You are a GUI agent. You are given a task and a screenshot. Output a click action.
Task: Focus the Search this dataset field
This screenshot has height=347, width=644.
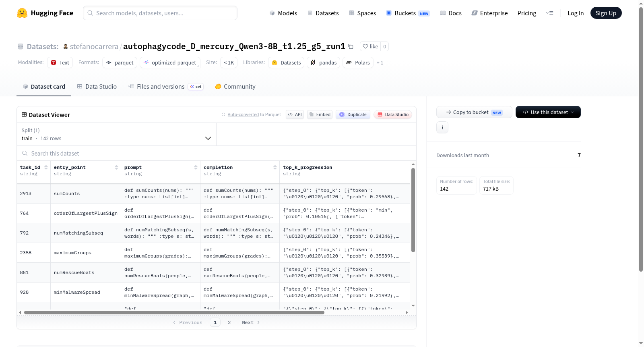(217, 153)
